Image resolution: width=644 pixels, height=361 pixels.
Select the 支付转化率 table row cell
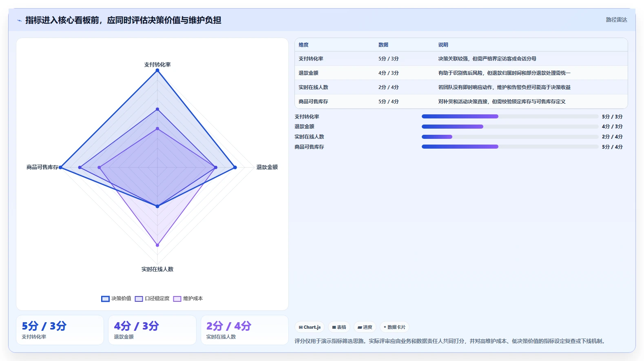tap(311, 59)
